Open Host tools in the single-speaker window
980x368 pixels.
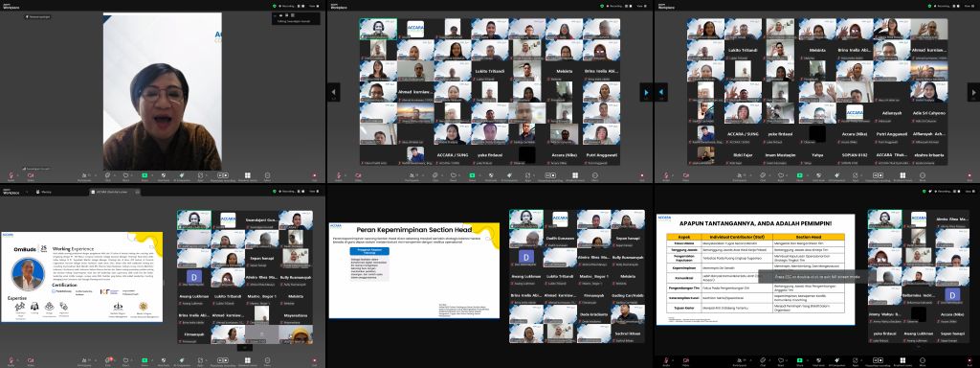[x=164, y=176]
